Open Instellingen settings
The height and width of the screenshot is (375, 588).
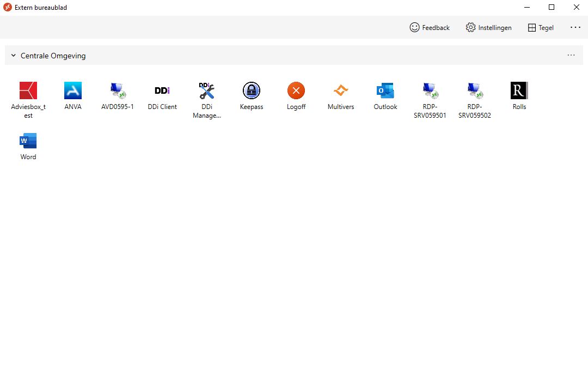coord(488,27)
